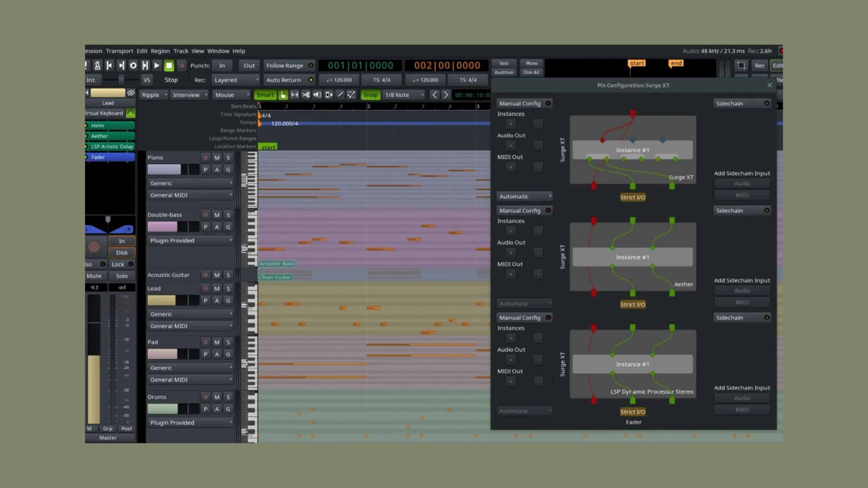The width and height of the screenshot is (868, 488).
Task: Toggle Smart mode
Action: 265,95
